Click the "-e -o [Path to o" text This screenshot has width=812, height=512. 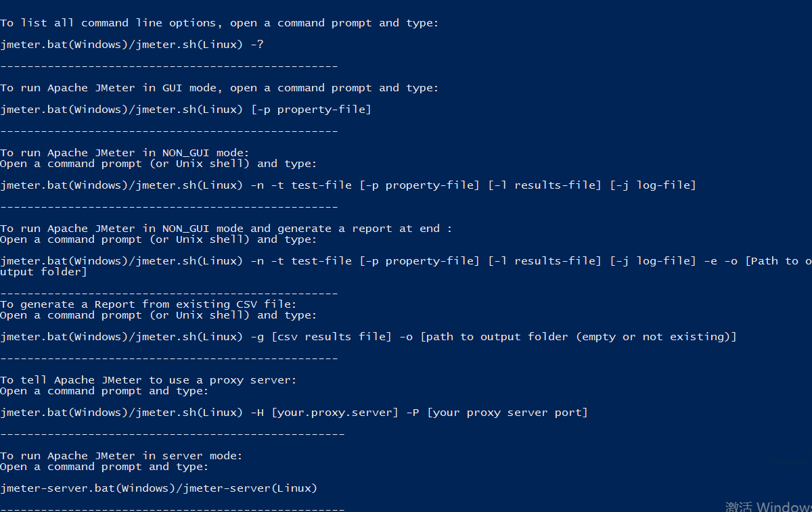757,261
